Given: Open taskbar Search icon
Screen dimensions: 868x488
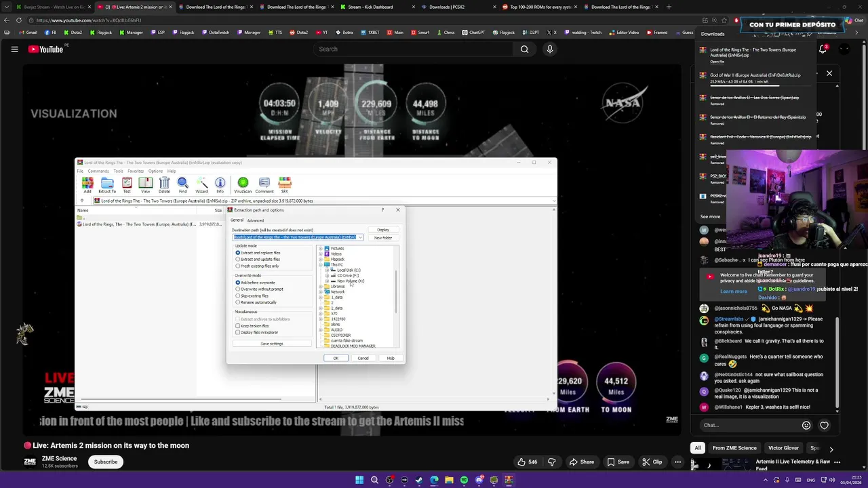Looking at the screenshot, I should coord(374,480).
